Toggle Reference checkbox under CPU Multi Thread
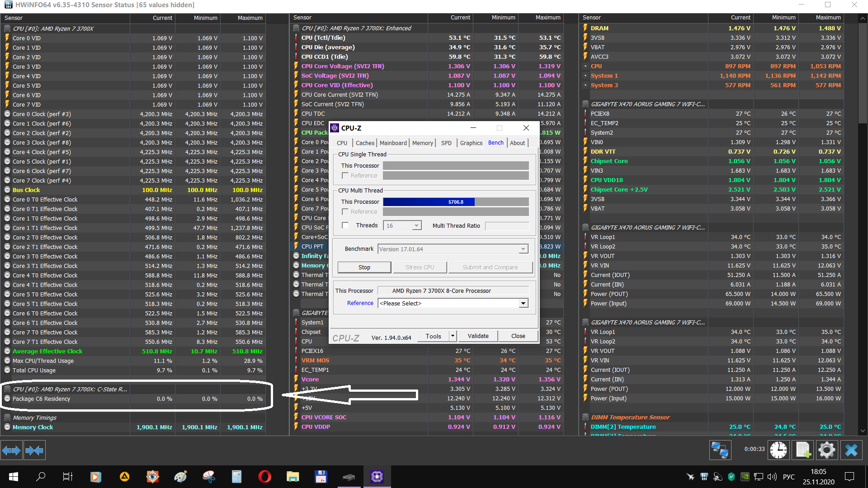 345,211
